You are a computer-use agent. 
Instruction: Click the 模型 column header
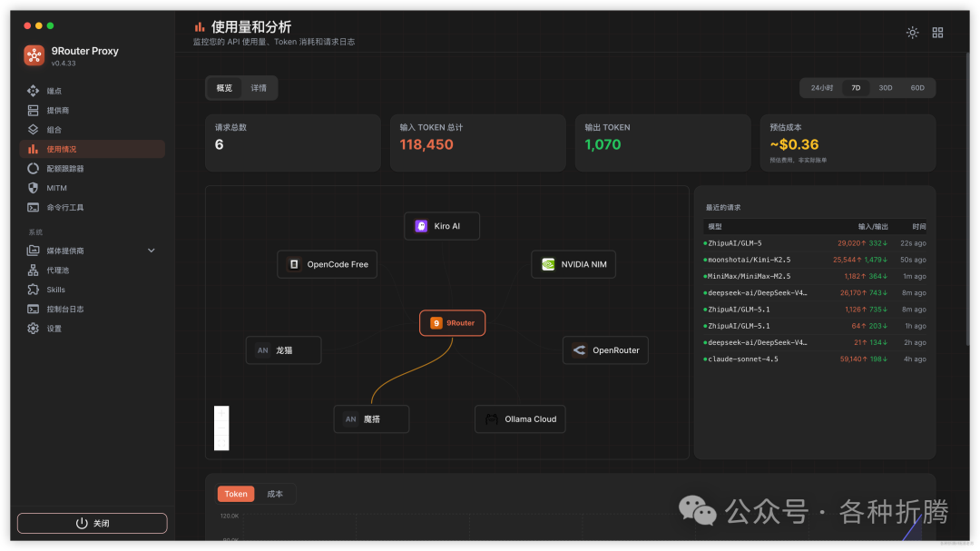coord(715,226)
